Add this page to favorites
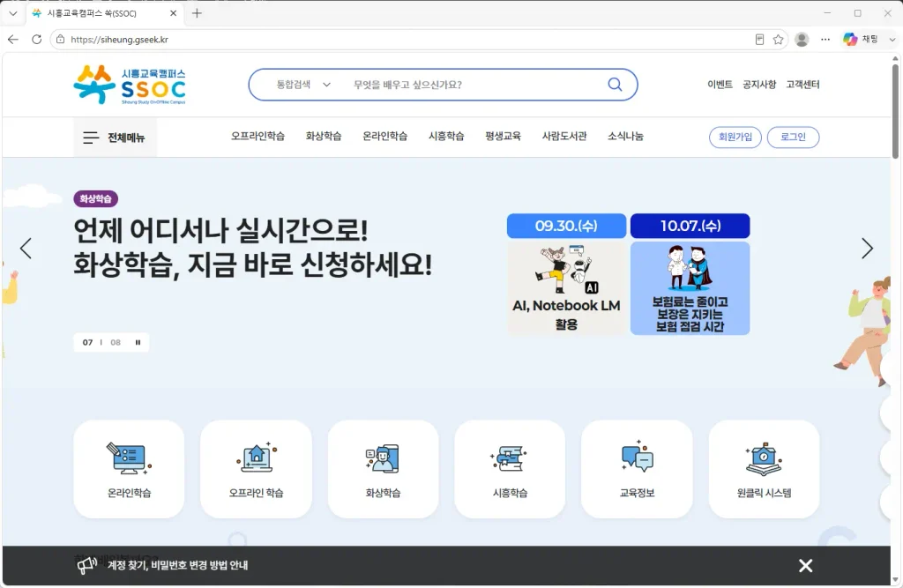 (x=778, y=39)
